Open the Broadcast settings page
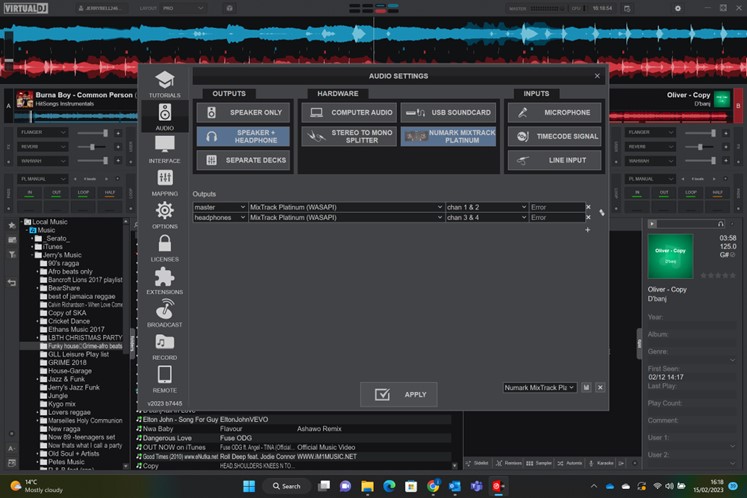Screen dimensions: 747x498 [164, 314]
